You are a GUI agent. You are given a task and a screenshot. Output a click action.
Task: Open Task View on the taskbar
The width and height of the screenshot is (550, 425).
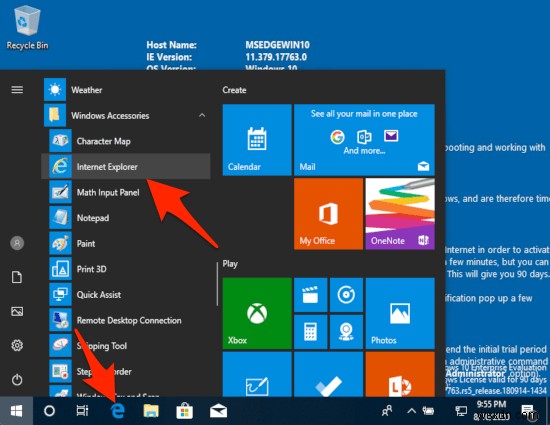[82, 411]
